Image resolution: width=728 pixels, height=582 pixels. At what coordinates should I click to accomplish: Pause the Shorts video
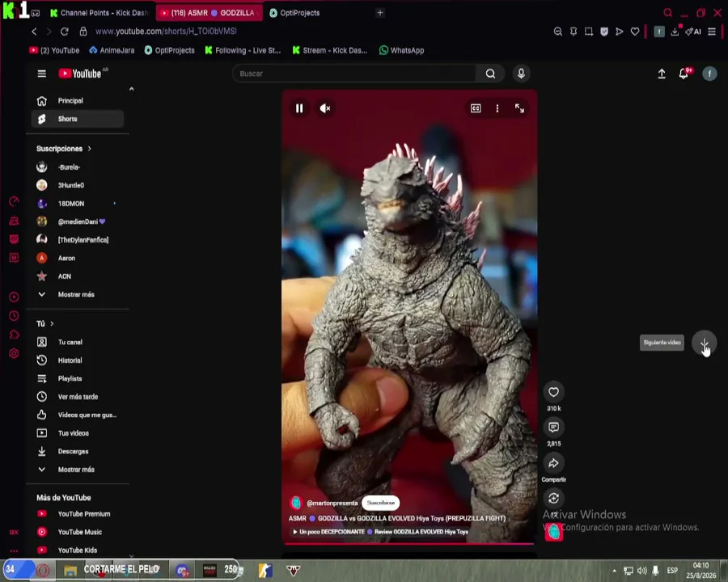tap(299, 108)
